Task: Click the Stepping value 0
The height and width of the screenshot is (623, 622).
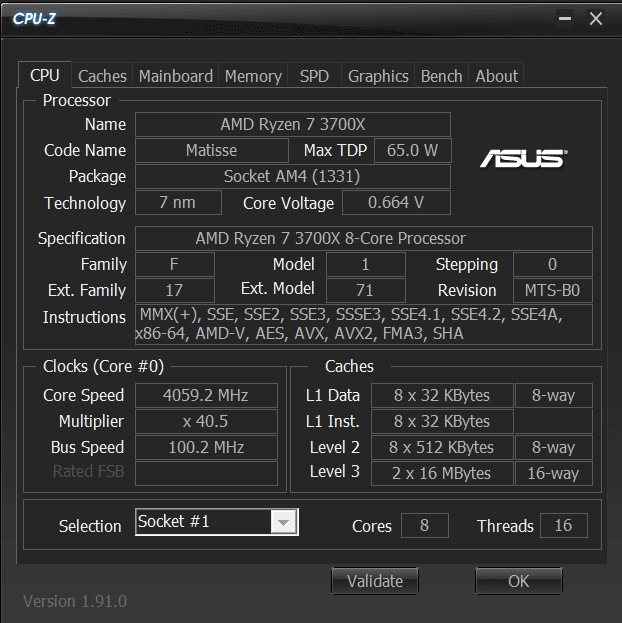Action: click(553, 264)
